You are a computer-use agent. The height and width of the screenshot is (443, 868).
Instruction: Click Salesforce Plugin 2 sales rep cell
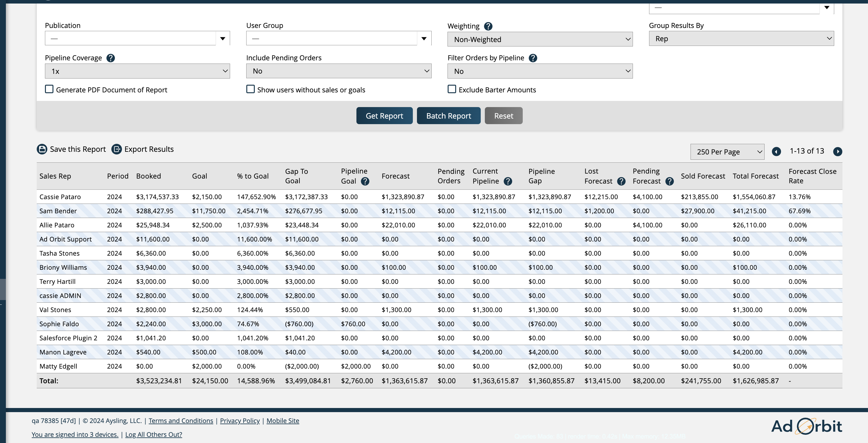pyautogui.click(x=68, y=338)
